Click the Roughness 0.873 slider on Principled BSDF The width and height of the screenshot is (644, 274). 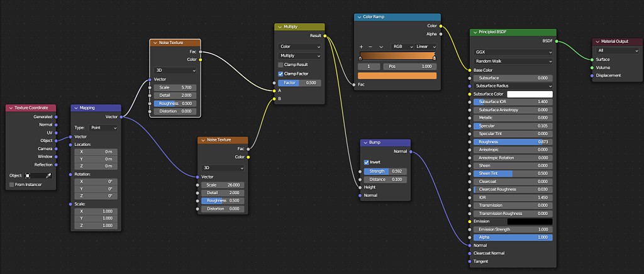(513, 142)
